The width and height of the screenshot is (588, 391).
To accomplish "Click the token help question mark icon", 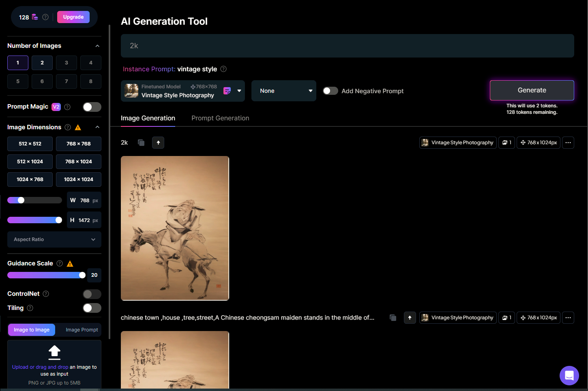I will (45, 17).
